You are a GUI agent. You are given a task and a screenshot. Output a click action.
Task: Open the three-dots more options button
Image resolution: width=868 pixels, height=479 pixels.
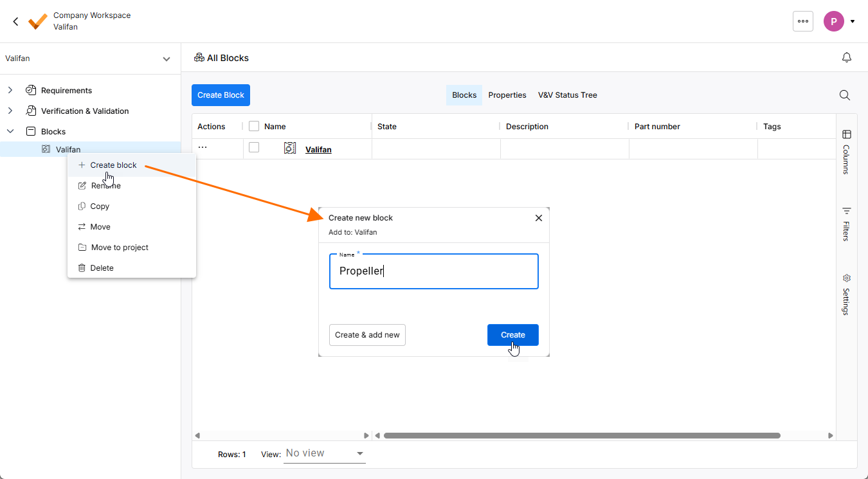[x=803, y=21]
